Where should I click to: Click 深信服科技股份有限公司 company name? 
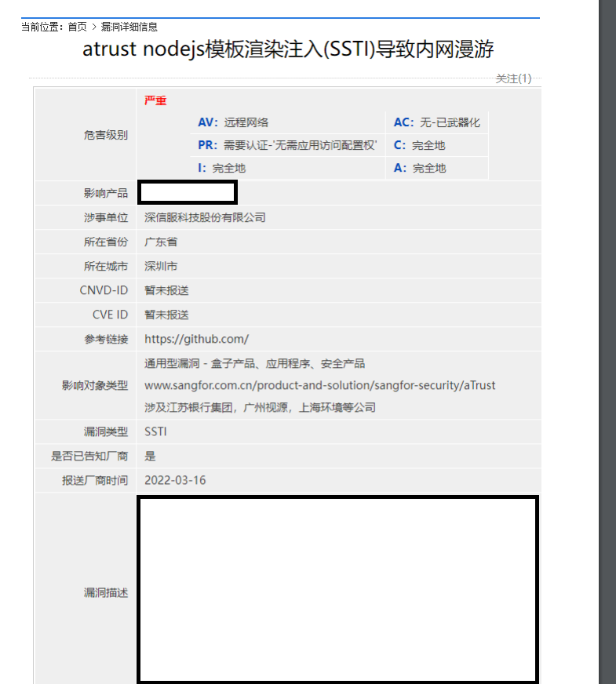(205, 218)
